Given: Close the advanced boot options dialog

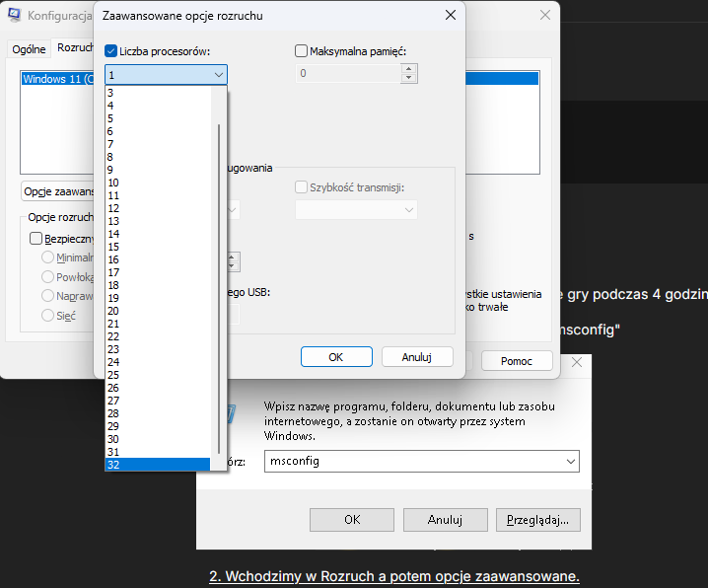Looking at the screenshot, I should click(x=451, y=15).
